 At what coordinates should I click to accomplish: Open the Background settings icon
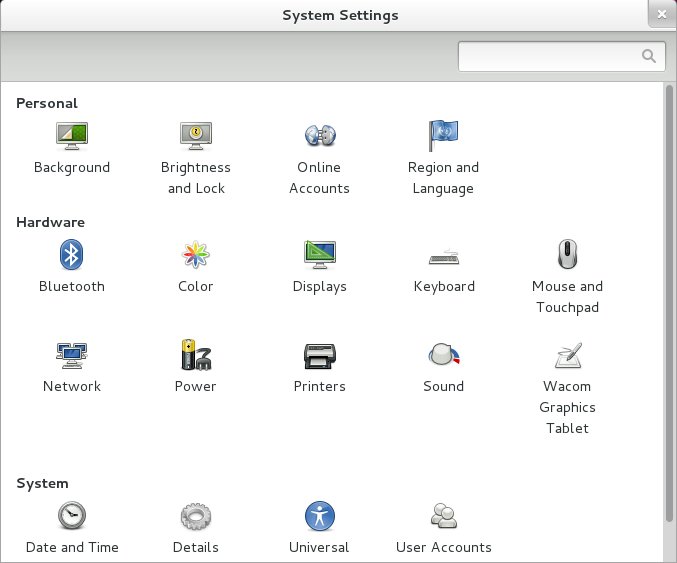click(x=72, y=135)
